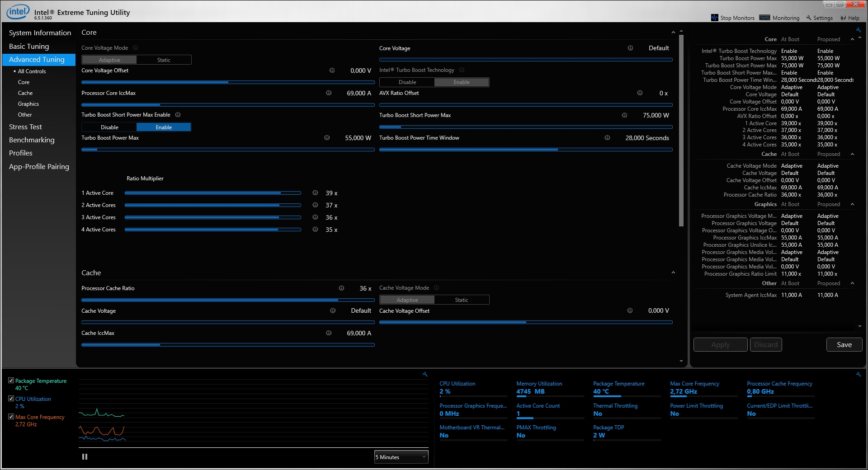This screenshot has width=868, height=470.
Task: Show info icon for Processor Core IccMax
Action: tap(329, 93)
